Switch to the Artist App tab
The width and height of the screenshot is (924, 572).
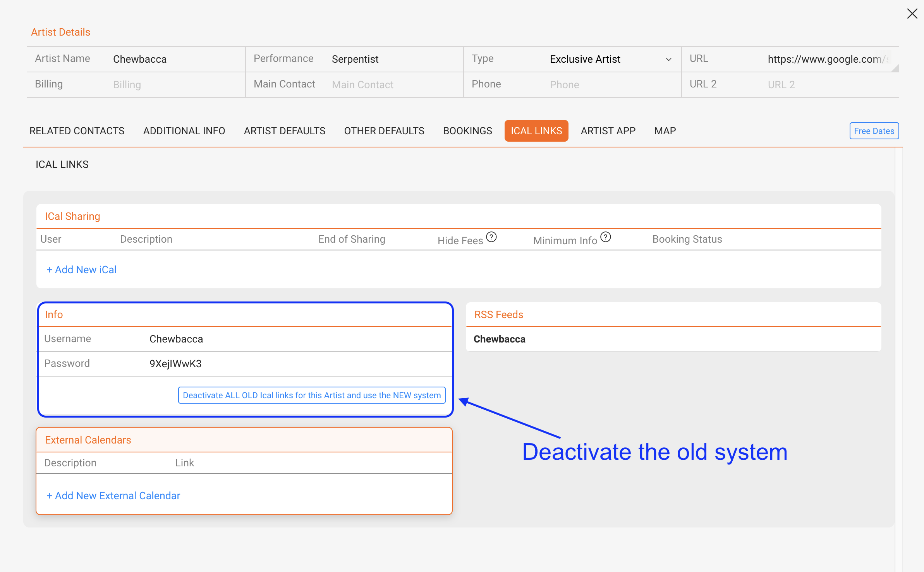pyautogui.click(x=608, y=131)
